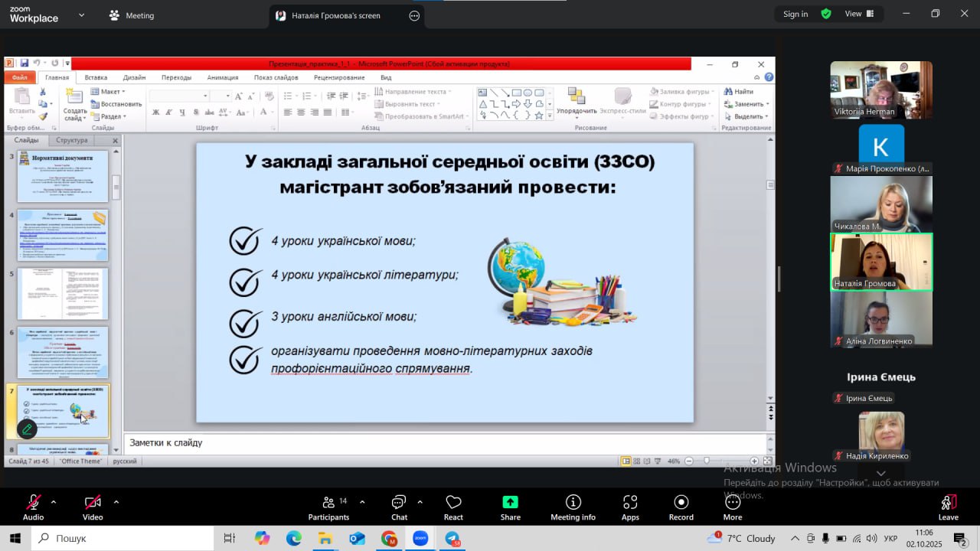Click the vertical panel divider handle

(x=779, y=279)
